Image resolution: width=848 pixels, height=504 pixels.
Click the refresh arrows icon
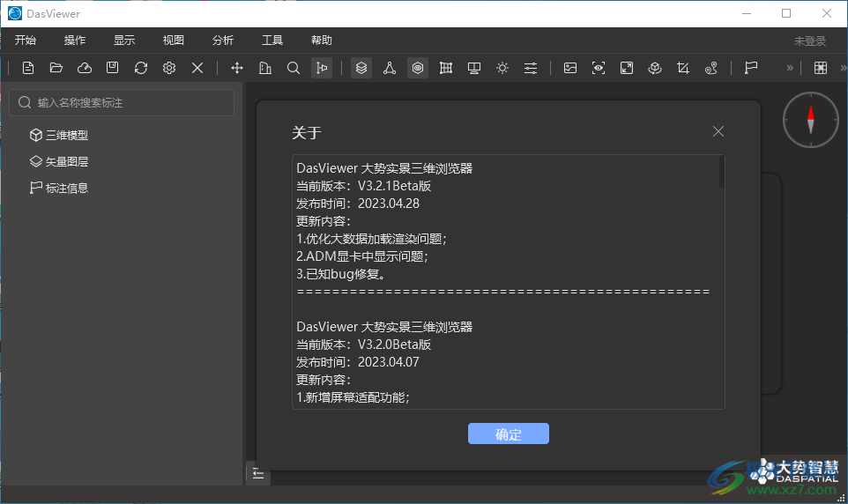141,68
